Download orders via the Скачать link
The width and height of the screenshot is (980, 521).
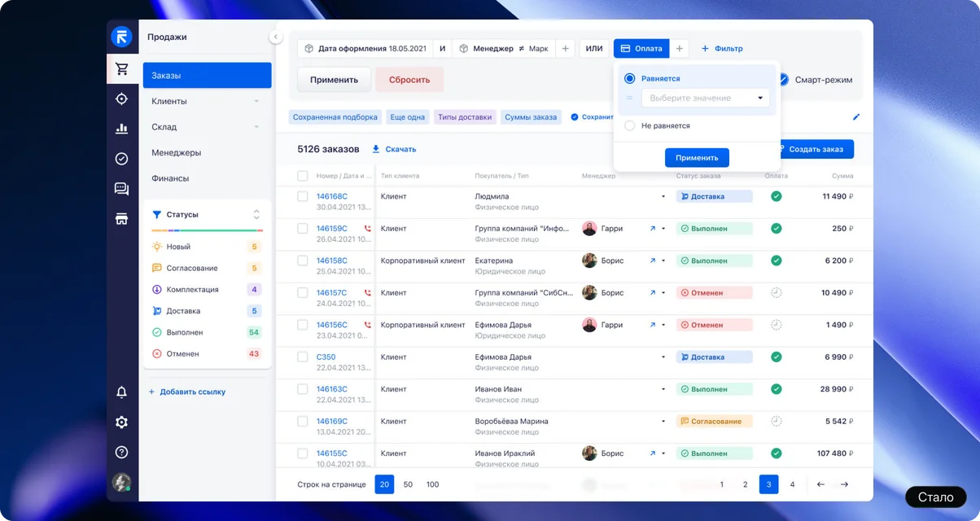pos(394,149)
